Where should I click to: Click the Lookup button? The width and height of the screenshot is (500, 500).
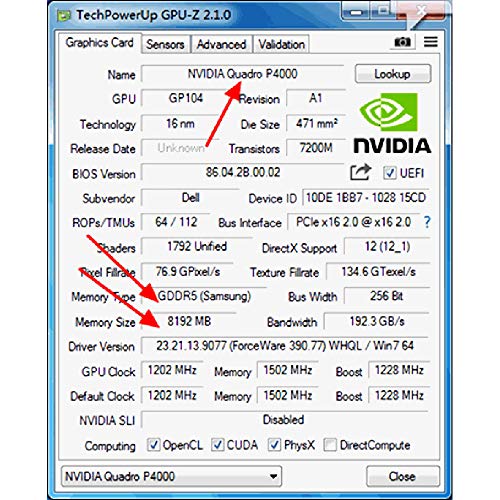(393, 74)
